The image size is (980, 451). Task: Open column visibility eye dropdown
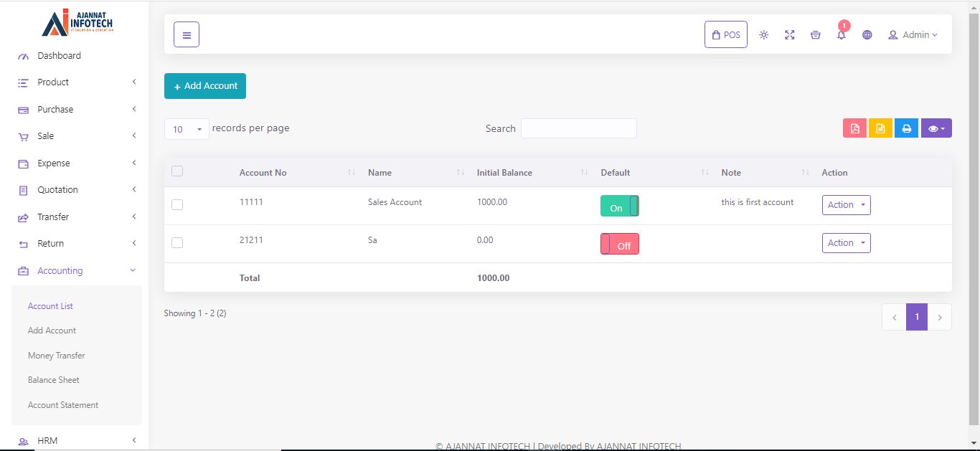click(936, 128)
